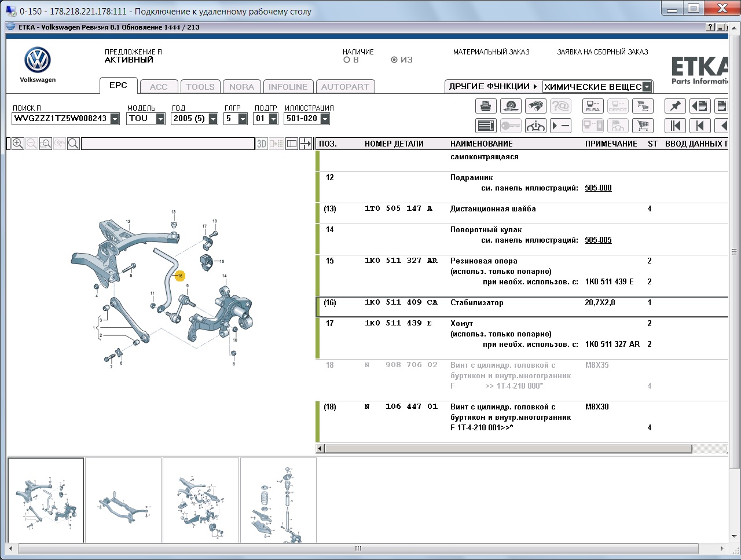Select second subframe thumbnail
Image resolution: width=741 pixels, height=560 pixels.
point(123,500)
